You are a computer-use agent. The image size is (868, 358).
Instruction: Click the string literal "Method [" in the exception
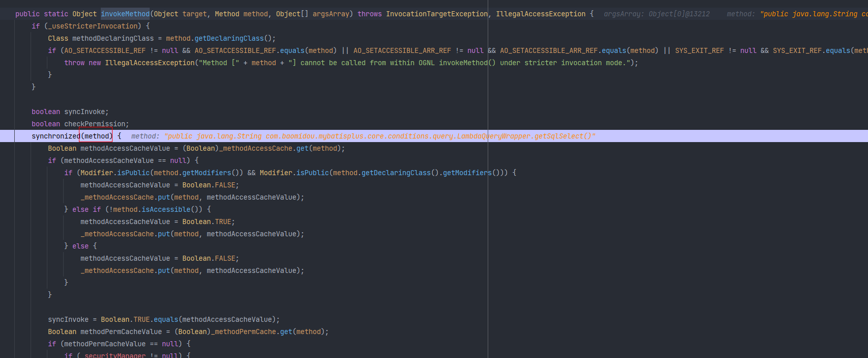(219, 63)
